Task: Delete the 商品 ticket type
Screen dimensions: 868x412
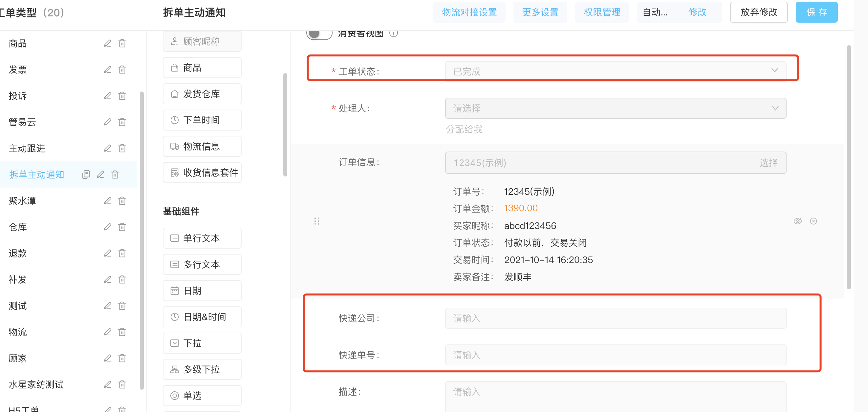Action: [122, 43]
